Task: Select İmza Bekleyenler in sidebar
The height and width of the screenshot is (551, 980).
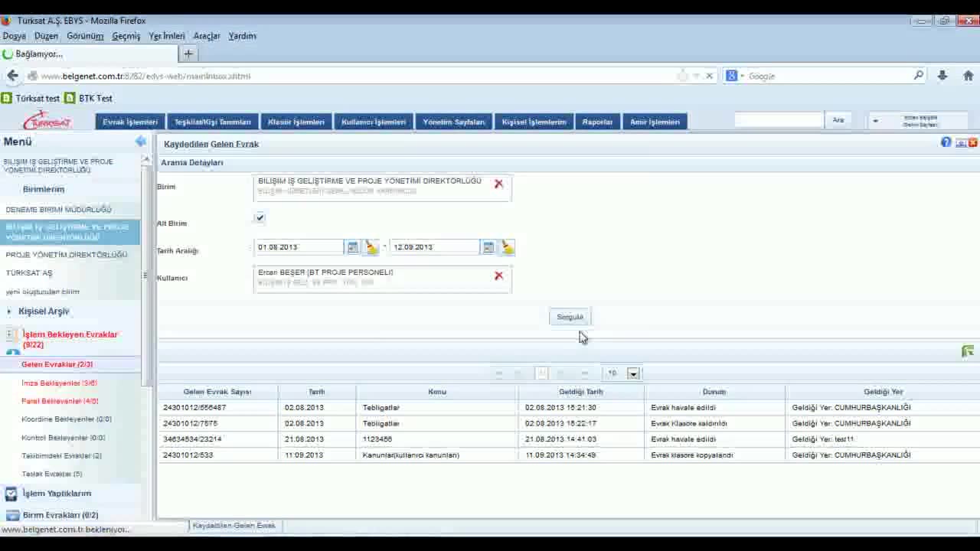Action: (59, 383)
